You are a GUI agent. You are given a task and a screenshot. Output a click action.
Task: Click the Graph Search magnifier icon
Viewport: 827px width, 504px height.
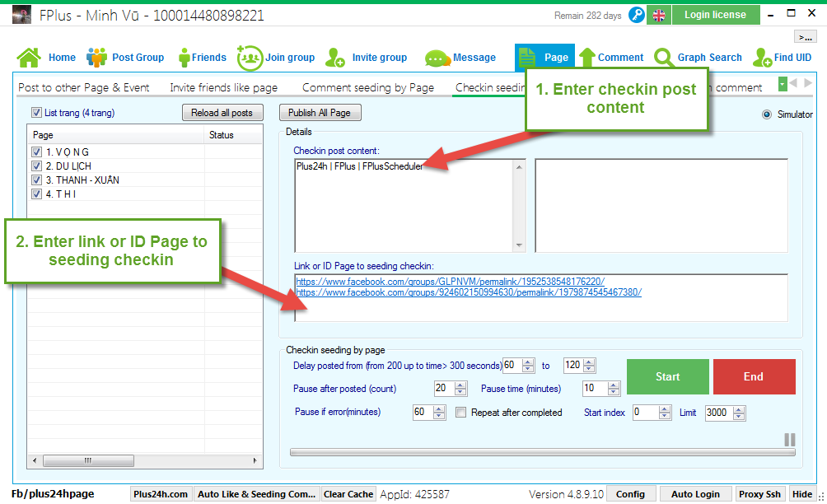664,58
